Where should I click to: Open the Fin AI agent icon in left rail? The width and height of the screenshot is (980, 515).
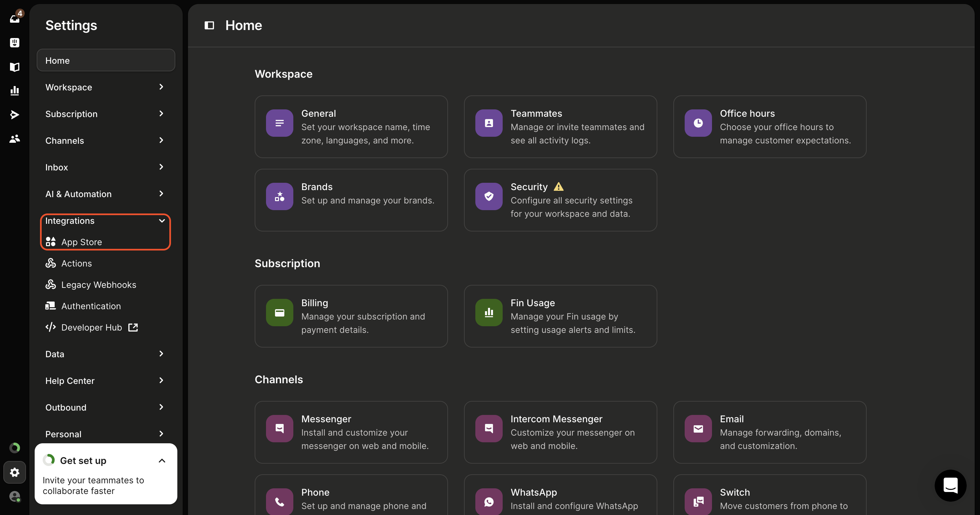14,42
